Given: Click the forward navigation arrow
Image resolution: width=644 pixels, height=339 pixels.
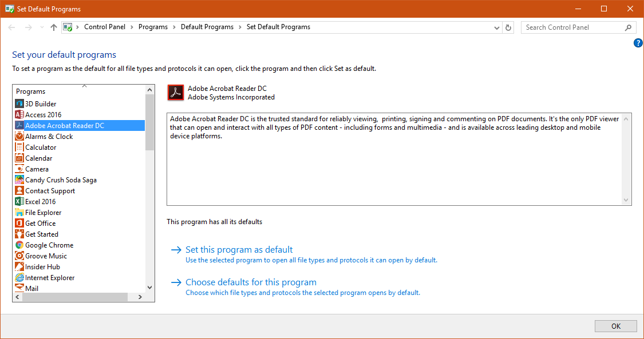Looking at the screenshot, I should click(29, 27).
